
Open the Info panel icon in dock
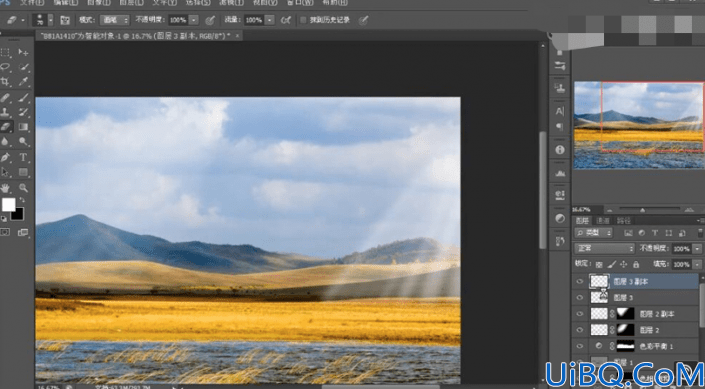[x=560, y=150]
